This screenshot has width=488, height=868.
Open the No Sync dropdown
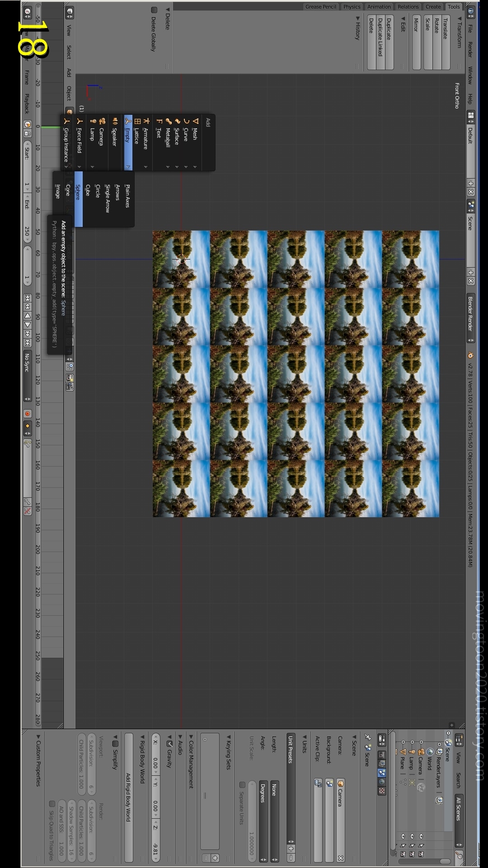[28, 376]
